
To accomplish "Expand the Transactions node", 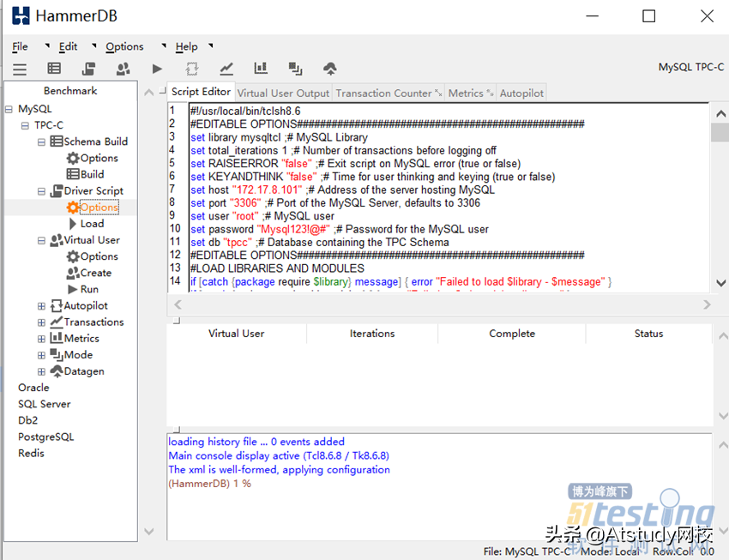I will [x=41, y=322].
